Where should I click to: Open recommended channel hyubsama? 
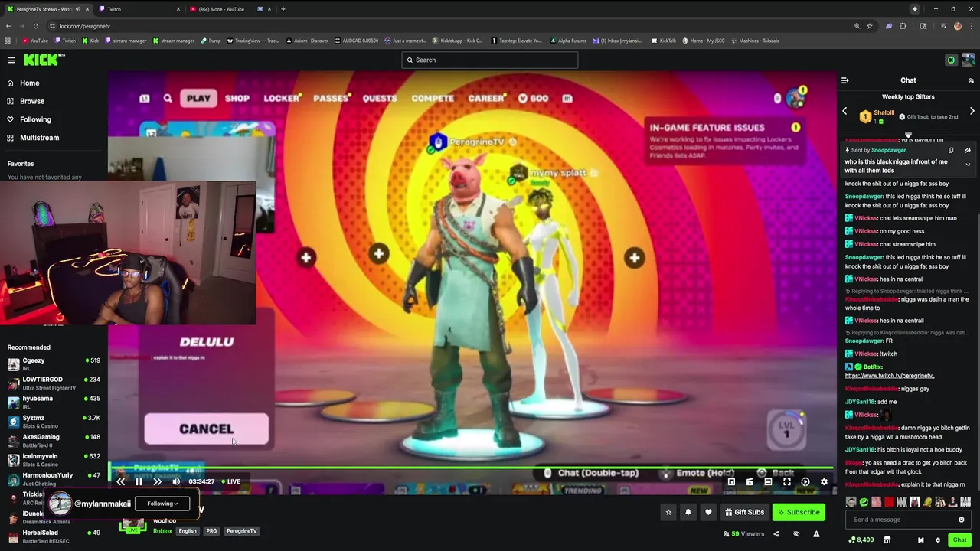click(x=54, y=402)
